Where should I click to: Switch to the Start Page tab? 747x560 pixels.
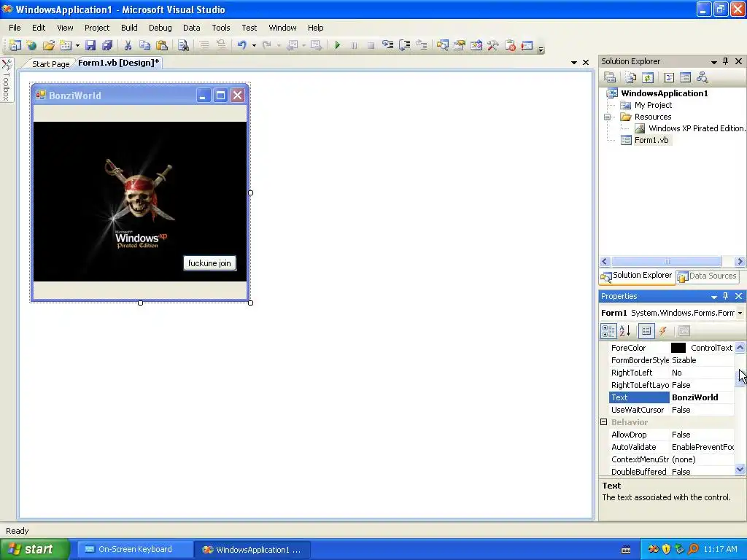pos(50,64)
